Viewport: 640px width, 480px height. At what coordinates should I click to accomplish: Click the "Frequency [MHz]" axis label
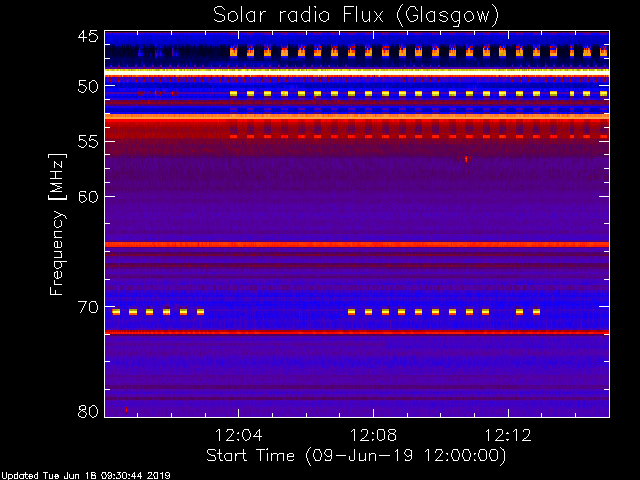(57, 224)
